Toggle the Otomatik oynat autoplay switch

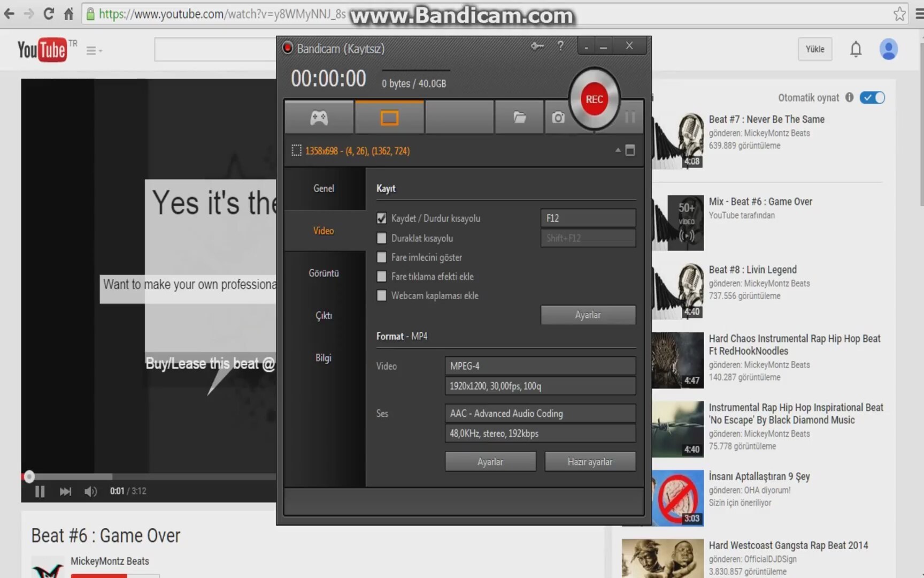coord(872,97)
